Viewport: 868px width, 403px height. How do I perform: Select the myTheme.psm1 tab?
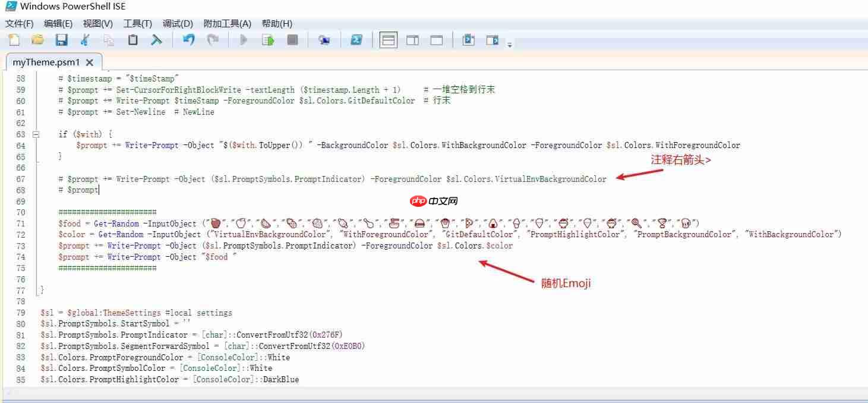click(46, 62)
